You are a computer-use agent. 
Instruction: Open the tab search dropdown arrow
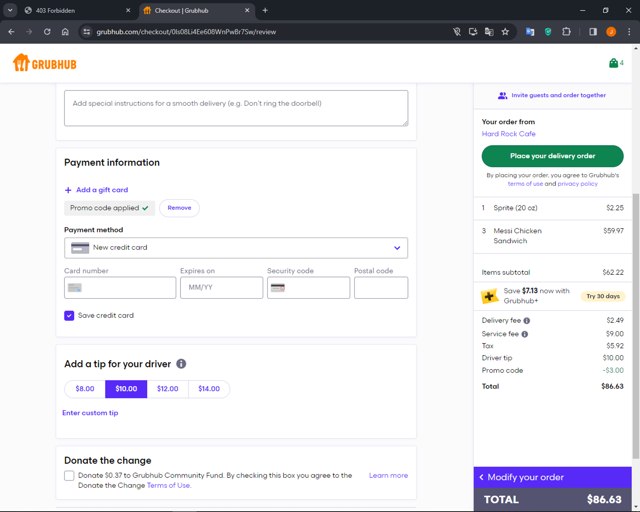(10, 10)
